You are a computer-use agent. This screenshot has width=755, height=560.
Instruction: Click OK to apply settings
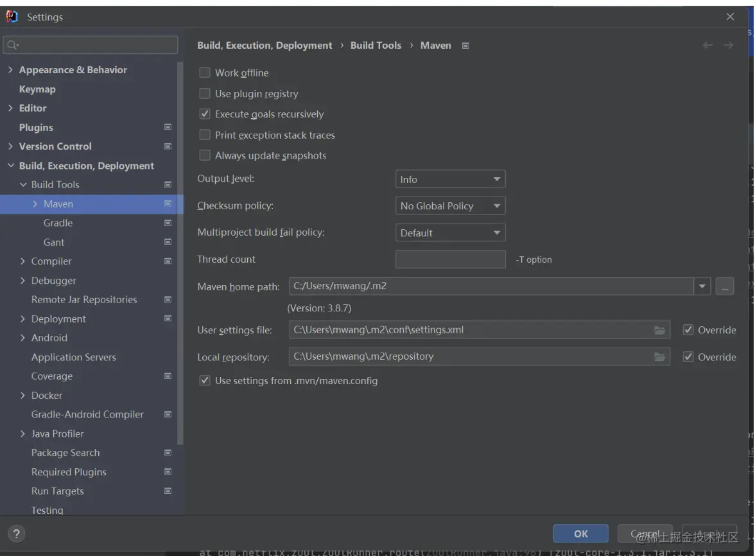pyautogui.click(x=580, y=534)
